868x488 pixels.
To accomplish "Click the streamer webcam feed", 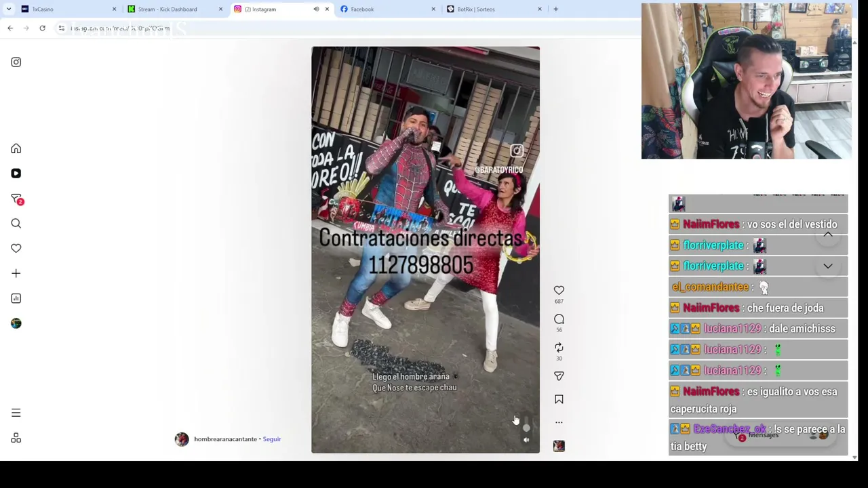I will 747,81.
